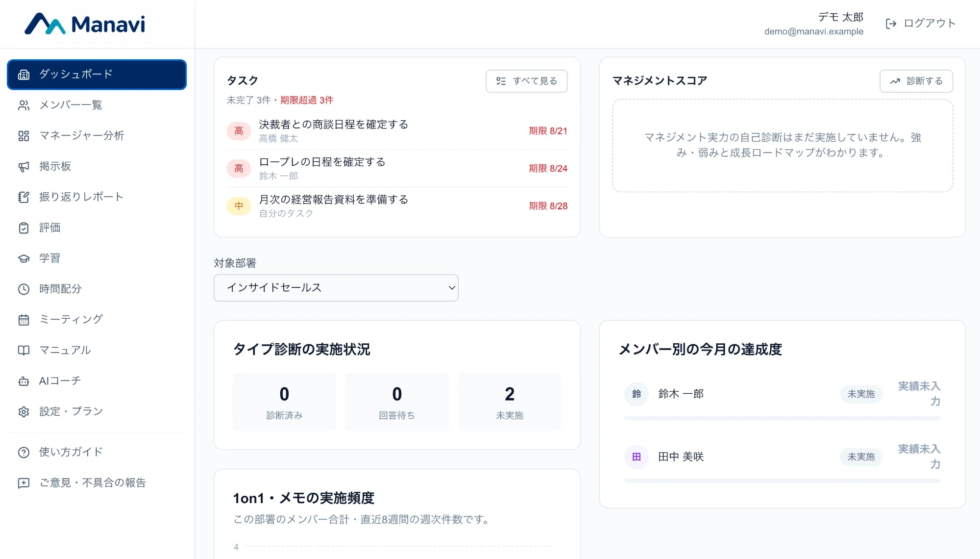Click the ミーティング calendar icon

pyautogui.click(x=24, y=320)
